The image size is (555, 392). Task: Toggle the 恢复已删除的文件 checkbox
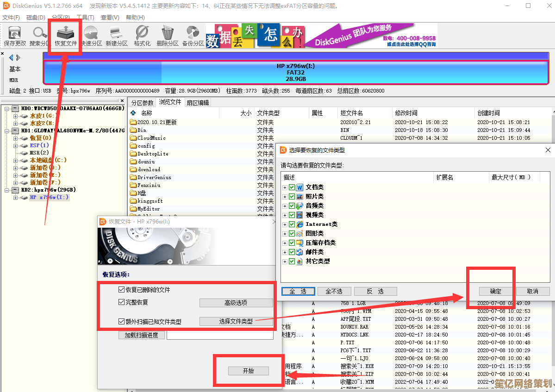click(x=121, y=290)
